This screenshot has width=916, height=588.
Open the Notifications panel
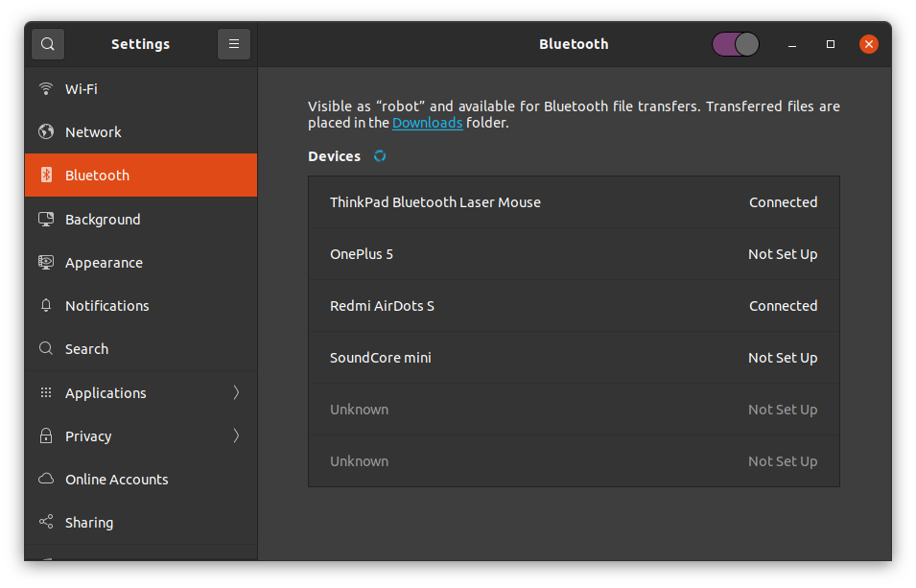pos(141,306)
